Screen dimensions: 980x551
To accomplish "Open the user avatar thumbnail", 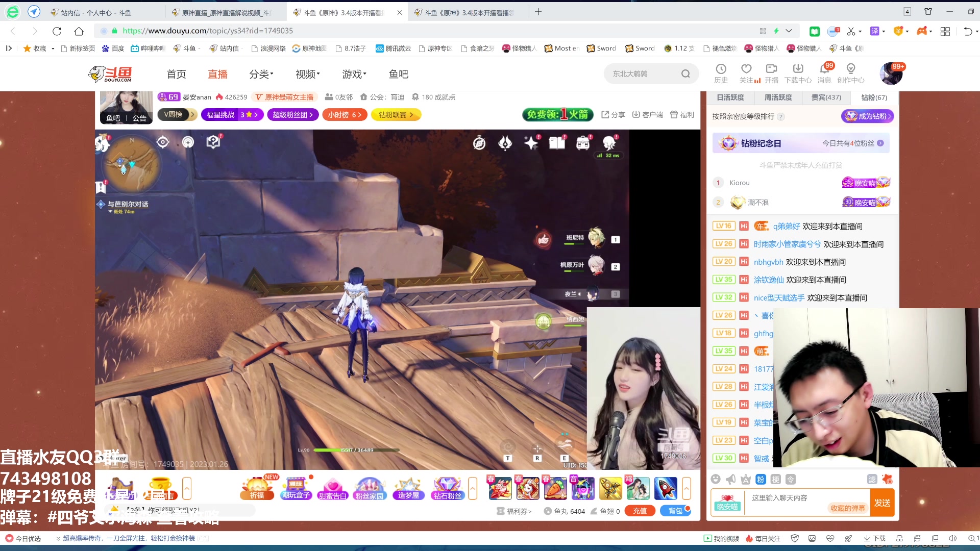I will [891, 74].
